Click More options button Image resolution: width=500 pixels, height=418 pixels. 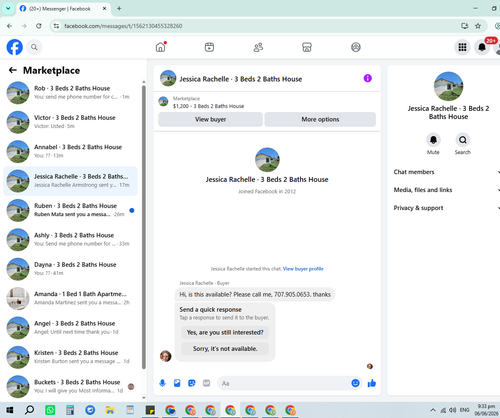point(320,119)
